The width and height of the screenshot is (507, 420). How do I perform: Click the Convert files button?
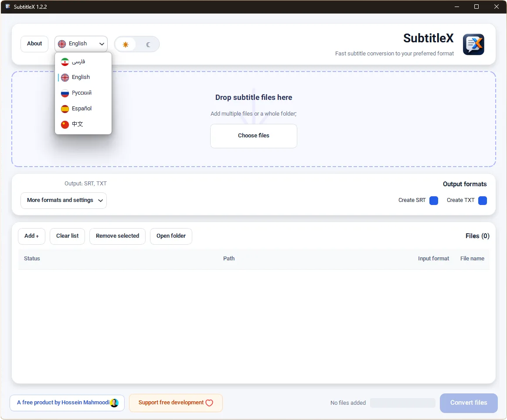point(469,403)
